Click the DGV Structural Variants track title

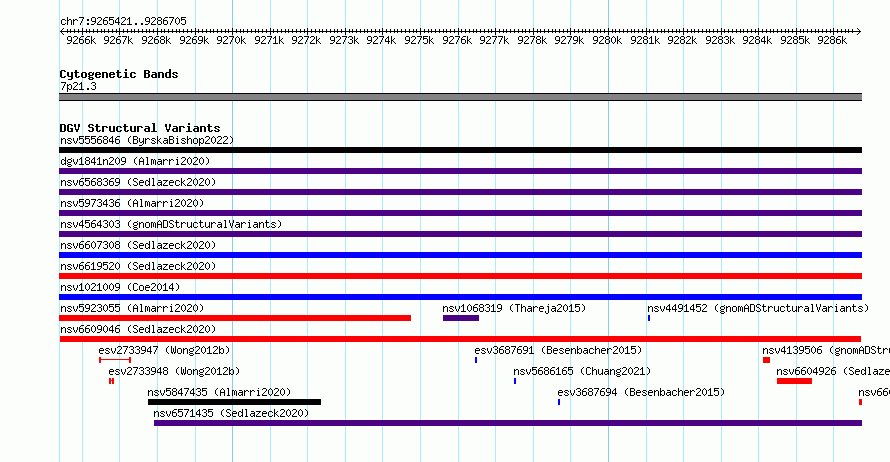click(140, 128)
